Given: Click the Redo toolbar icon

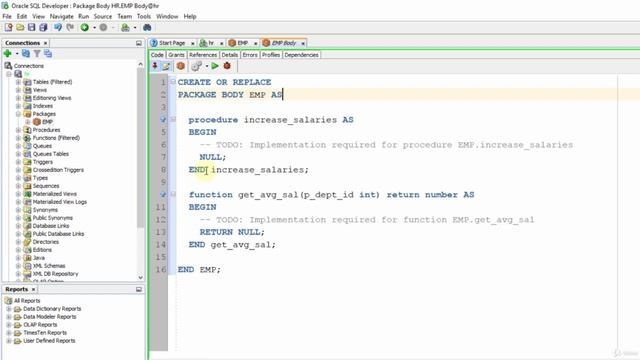Looking at the screenshot, I should click(70, 27).
